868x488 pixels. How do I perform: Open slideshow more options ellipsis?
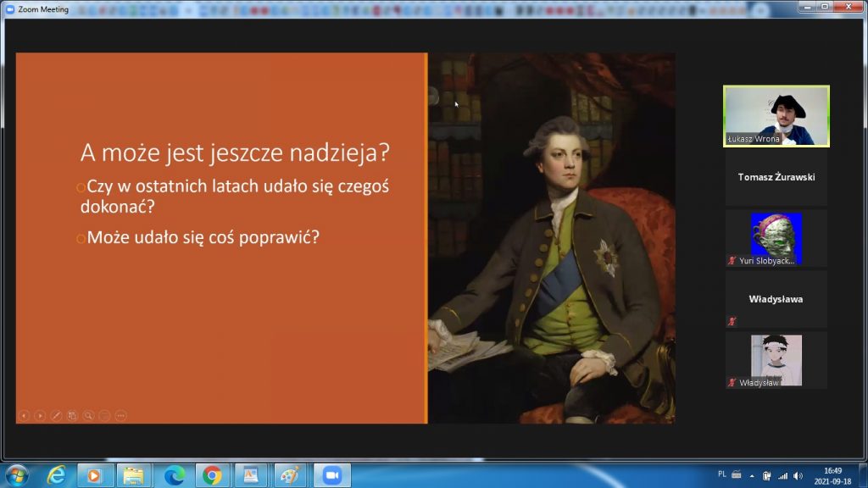120,415
